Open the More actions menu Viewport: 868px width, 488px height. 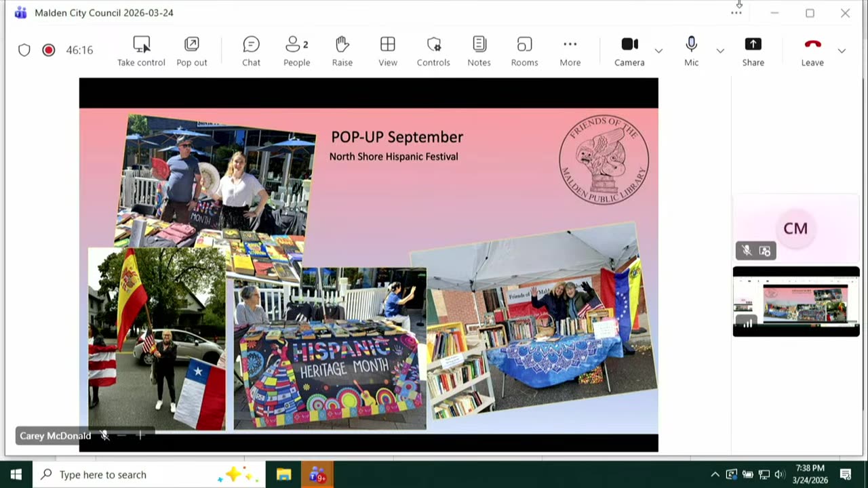tap(570, 51)
